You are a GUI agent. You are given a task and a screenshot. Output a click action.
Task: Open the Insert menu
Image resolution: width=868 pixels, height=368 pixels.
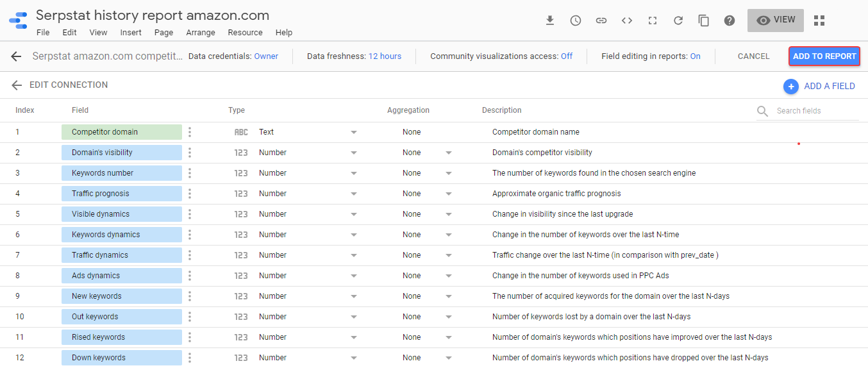point(131,33)
